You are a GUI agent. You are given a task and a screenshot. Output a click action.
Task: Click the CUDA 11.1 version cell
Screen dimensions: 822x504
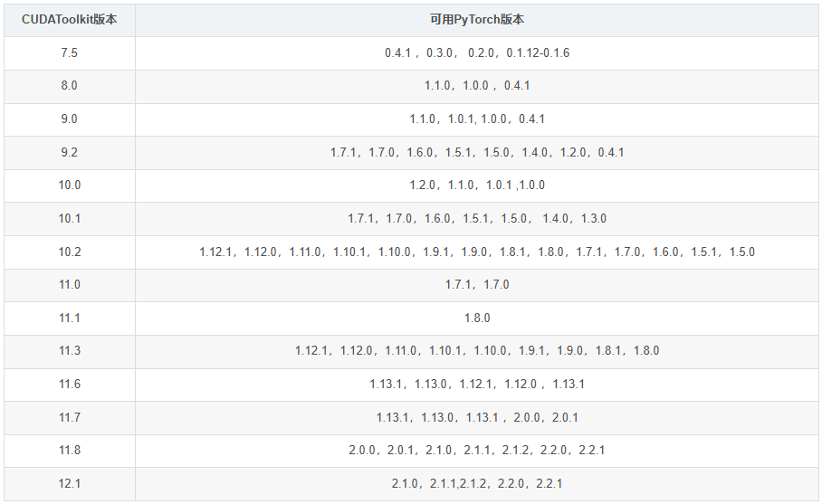[70, 318]
